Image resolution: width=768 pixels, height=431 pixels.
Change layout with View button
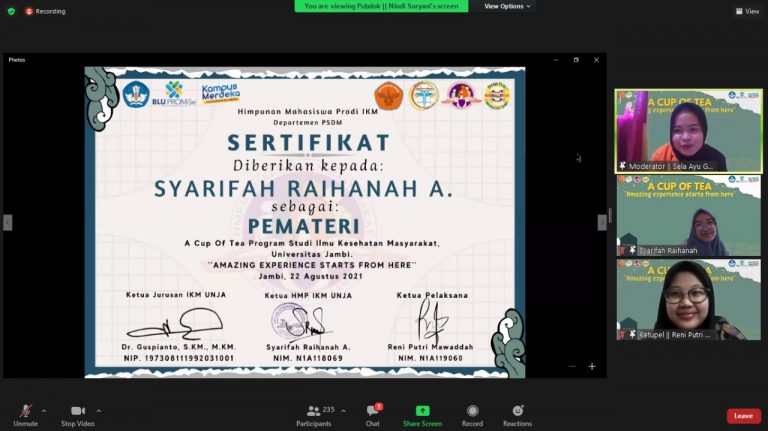coord(747,11)
